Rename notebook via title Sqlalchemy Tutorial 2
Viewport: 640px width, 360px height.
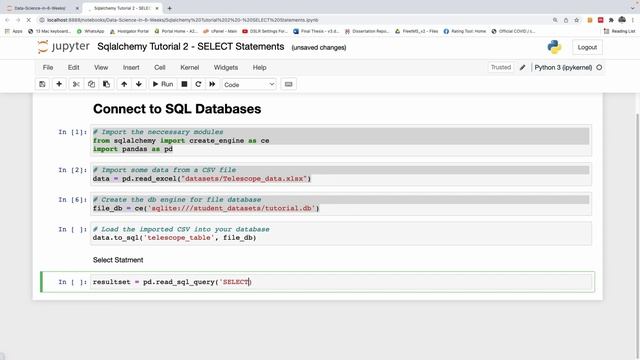pos(191,47)
